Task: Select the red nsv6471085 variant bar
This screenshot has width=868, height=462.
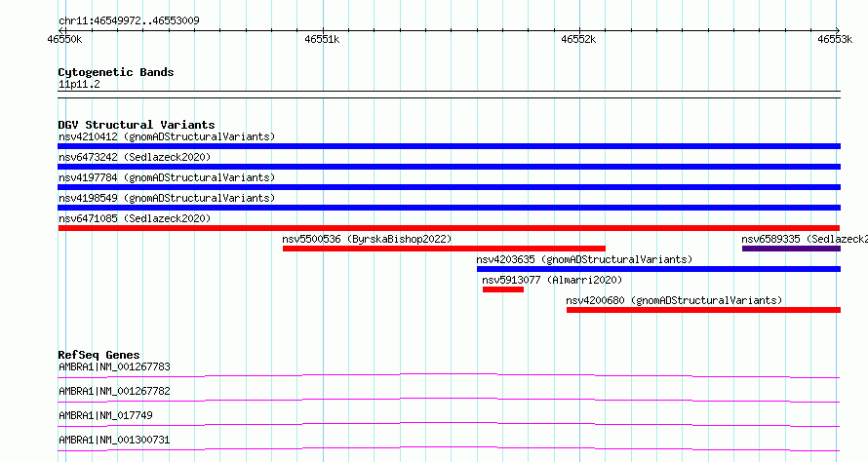Action: [449, 228]
